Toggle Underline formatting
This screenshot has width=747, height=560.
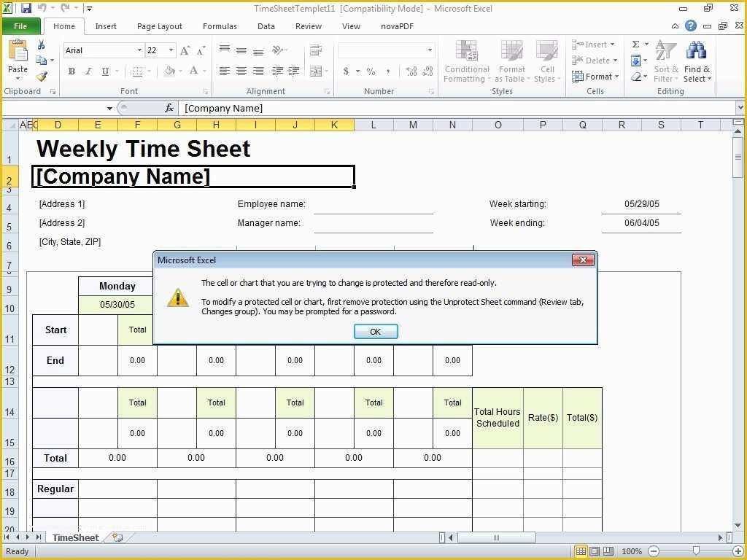click(x=105, y=71)
